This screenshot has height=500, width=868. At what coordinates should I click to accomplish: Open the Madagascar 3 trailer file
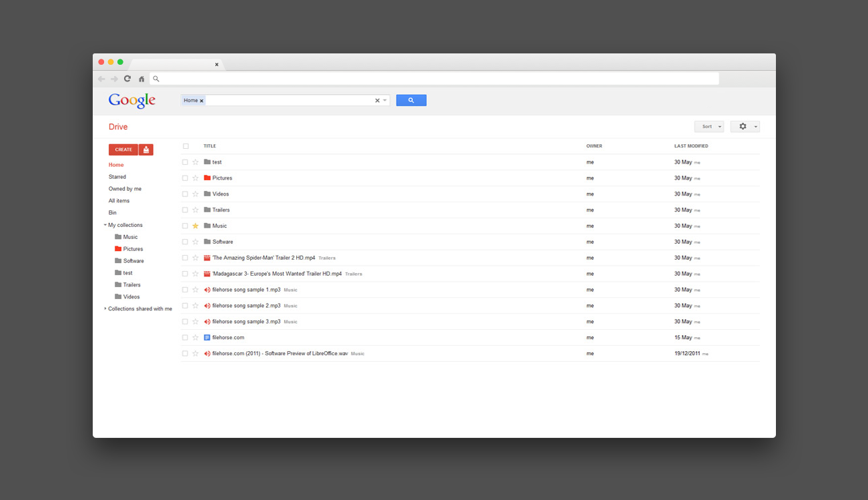278,274
